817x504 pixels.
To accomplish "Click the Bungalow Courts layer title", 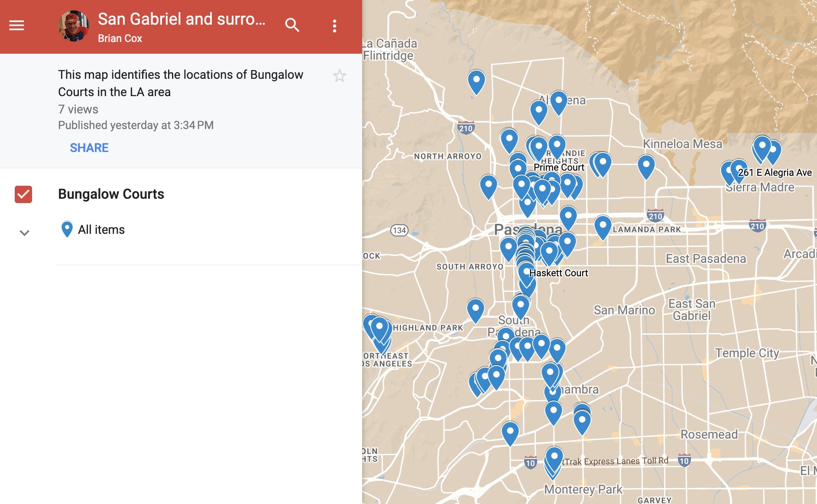I will tap(111, 194).
